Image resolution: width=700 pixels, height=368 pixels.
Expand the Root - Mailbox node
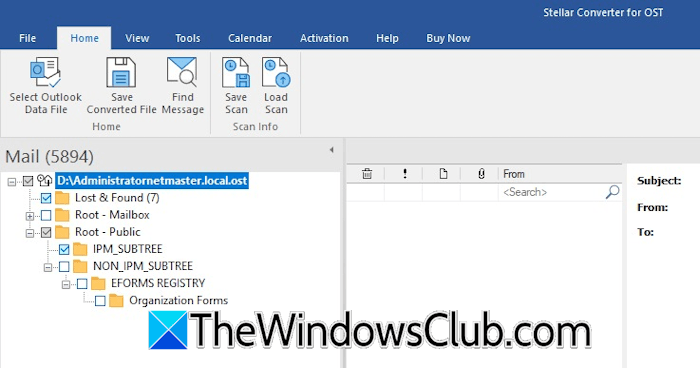(29, 216)
